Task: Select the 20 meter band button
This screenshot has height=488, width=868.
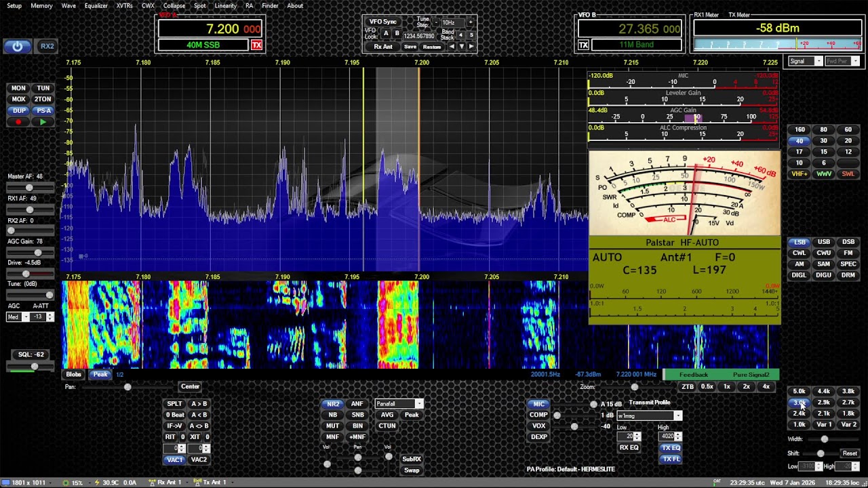Action: (848, 140)
